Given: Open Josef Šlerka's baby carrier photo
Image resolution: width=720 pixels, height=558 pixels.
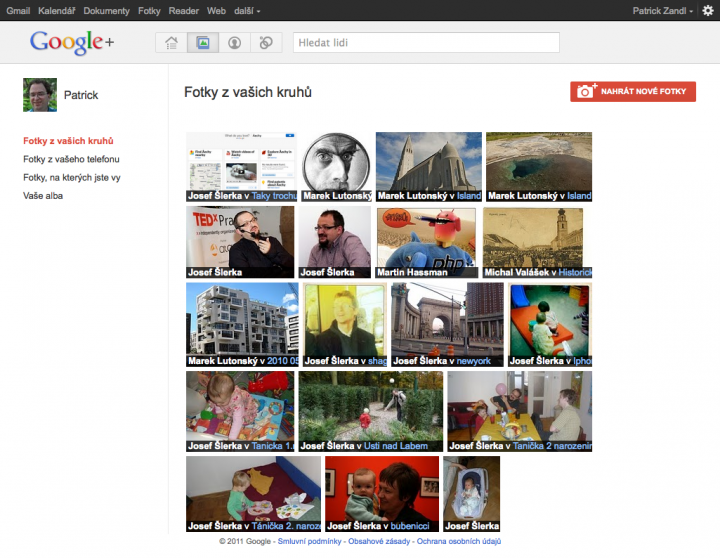Looking at the screenshot, I should tap(472, 494).
